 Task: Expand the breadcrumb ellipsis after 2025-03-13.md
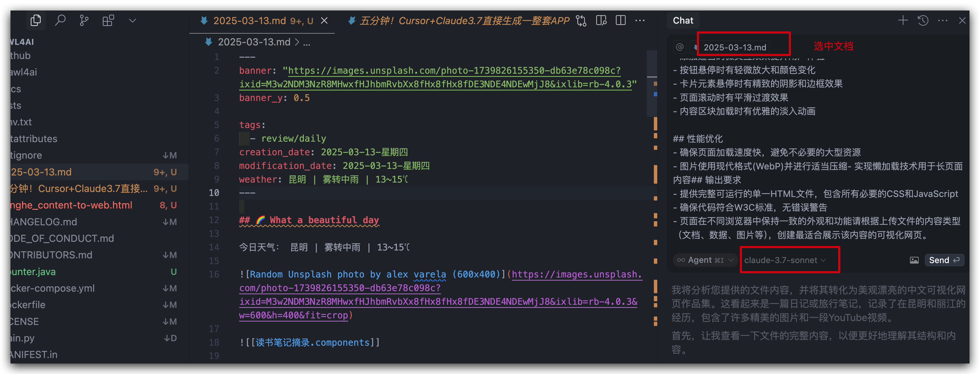pos(307,42)
